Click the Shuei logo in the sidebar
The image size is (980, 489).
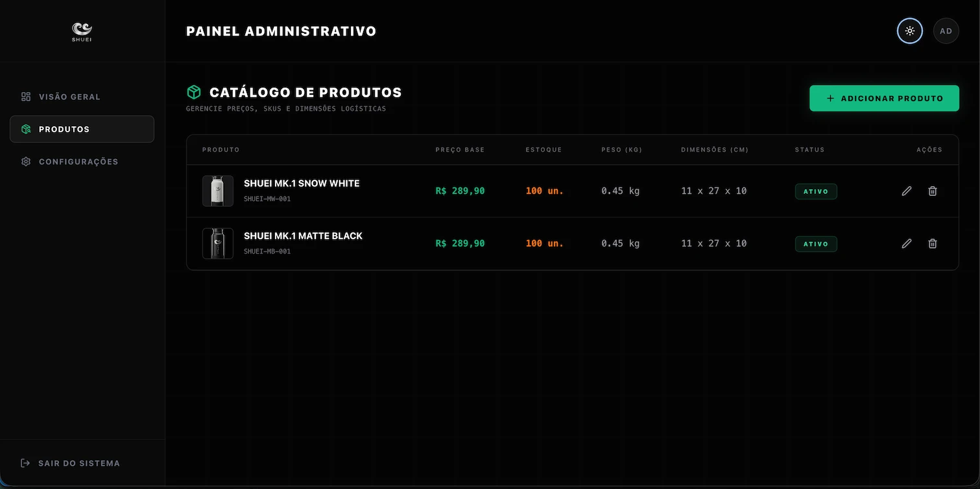click(82, 31)
